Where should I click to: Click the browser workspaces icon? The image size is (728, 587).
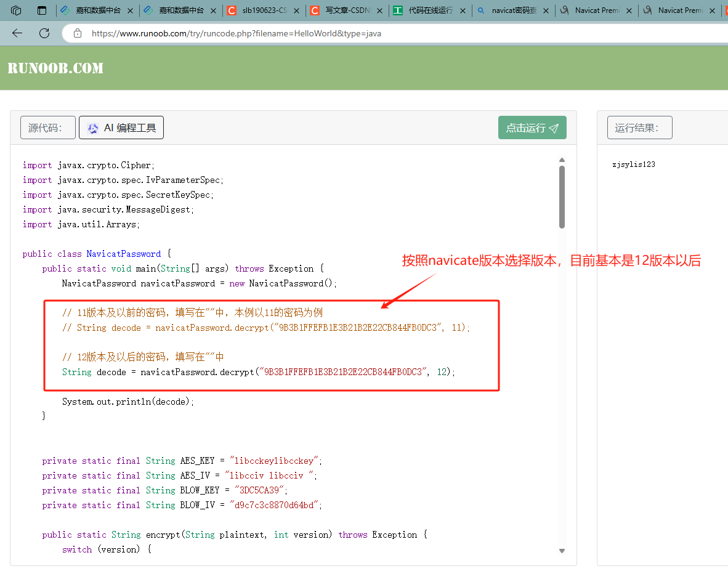pyautogui.click(x=16, y=10)
